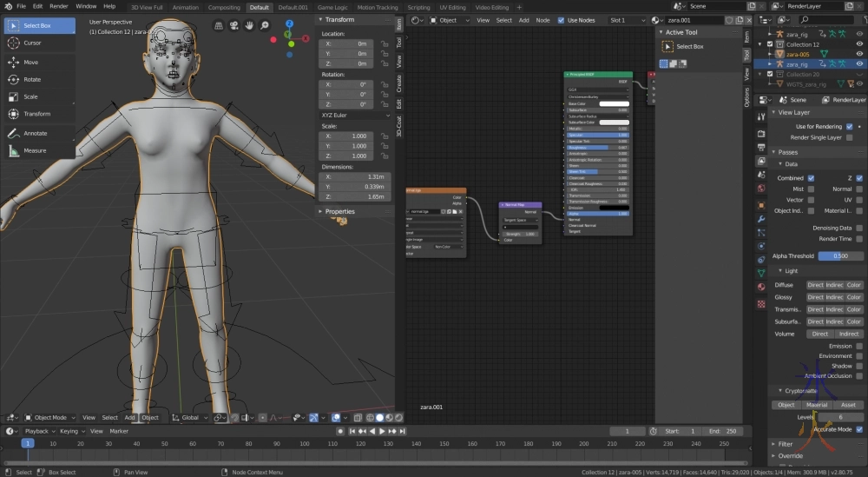Disable the Combined pass checkbox
868x477 pixels.
point(811,178)
